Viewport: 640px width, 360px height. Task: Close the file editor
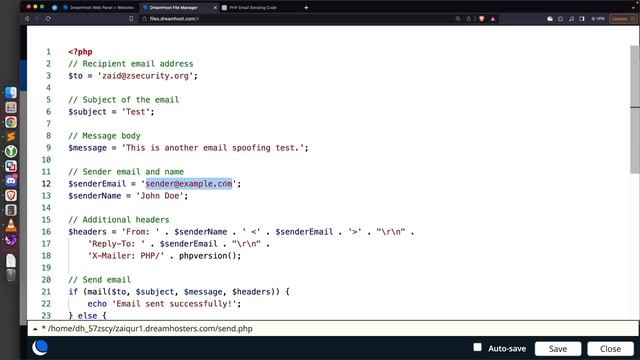tap(610, 349)
